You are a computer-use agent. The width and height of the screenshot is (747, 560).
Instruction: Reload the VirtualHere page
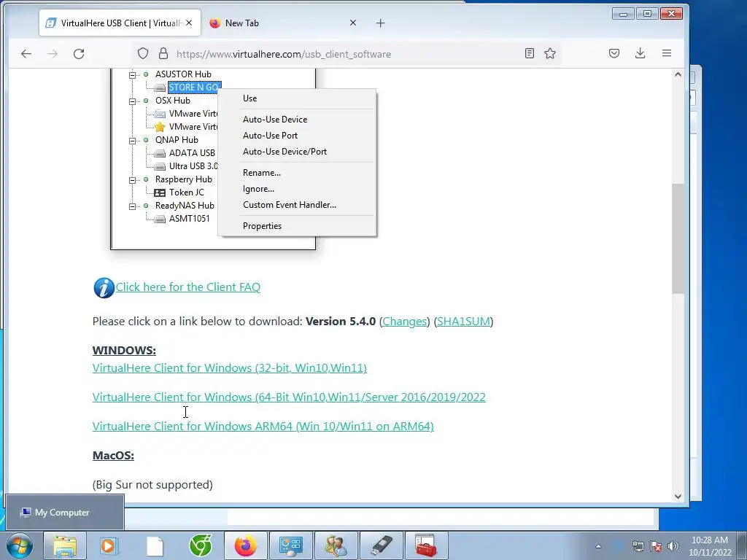coord(79,54)
